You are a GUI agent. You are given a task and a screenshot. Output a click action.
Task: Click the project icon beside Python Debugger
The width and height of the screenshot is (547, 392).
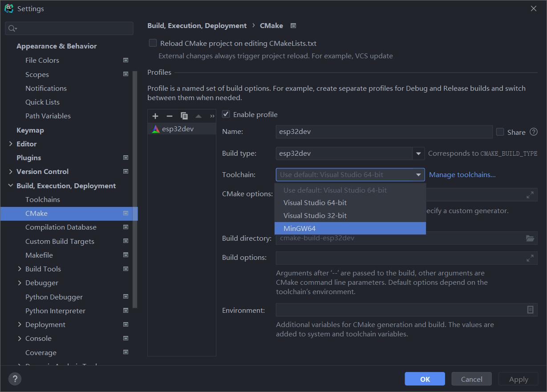pyautogui.click(x=126, y=297)
